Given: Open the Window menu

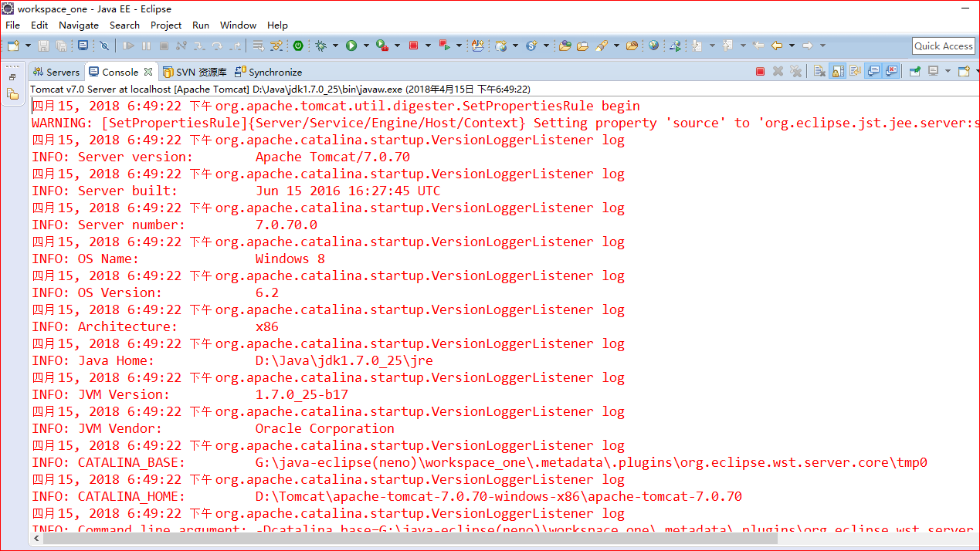Looking at the screenshot, I should (x=238, y=25).
